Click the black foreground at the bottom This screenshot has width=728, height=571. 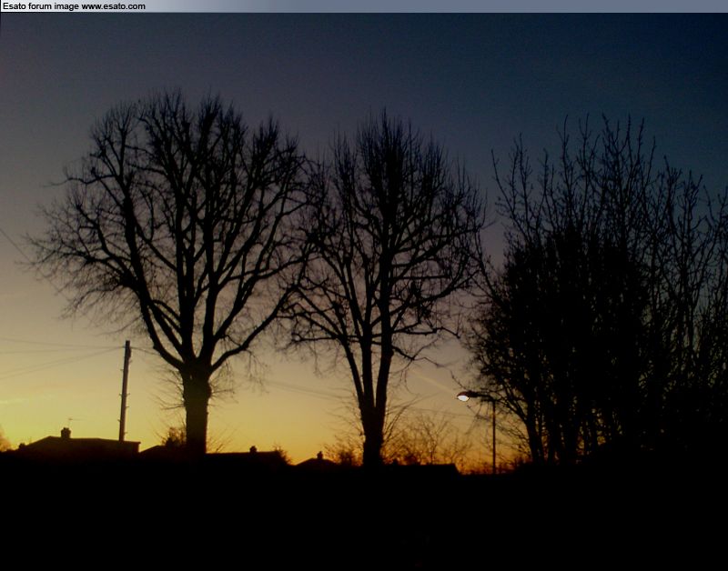(x=364, y=527)
